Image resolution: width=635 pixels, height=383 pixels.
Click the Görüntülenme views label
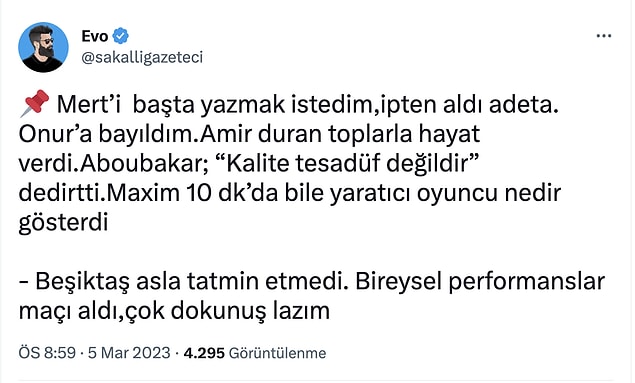tap(277, 353)
